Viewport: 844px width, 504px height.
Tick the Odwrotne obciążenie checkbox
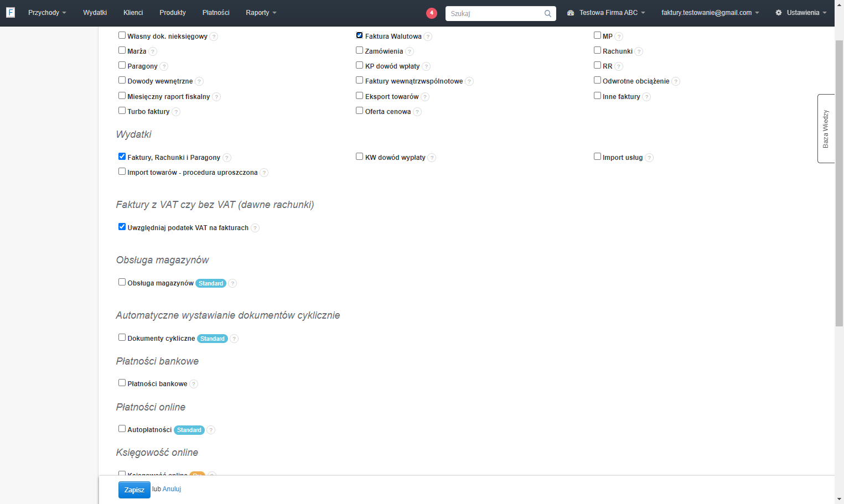click(597, 80)
